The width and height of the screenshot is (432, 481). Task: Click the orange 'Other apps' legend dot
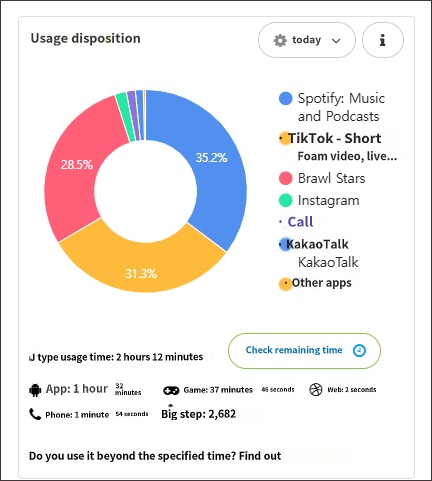pyautogui.click(x=285, y=284)
